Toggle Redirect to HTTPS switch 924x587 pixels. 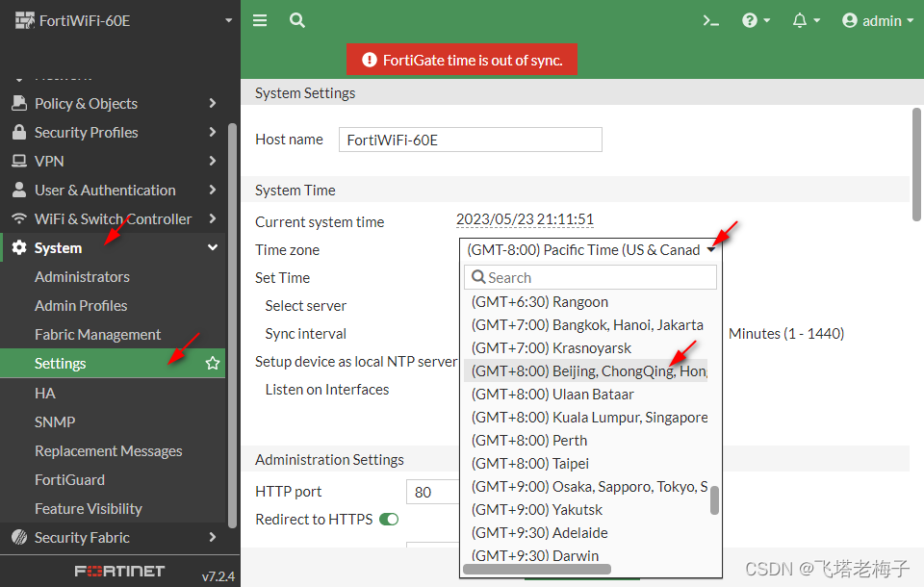(x=389, y=520)
